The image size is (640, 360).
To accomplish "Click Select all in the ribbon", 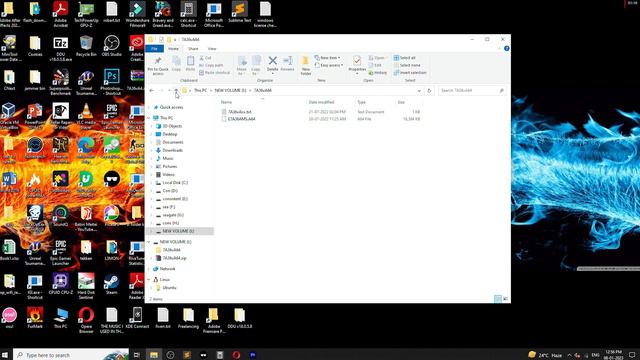I will (405, 58).
